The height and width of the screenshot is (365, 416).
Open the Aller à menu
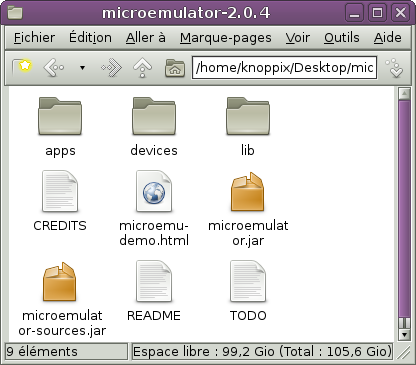click(x=146, y=38)
